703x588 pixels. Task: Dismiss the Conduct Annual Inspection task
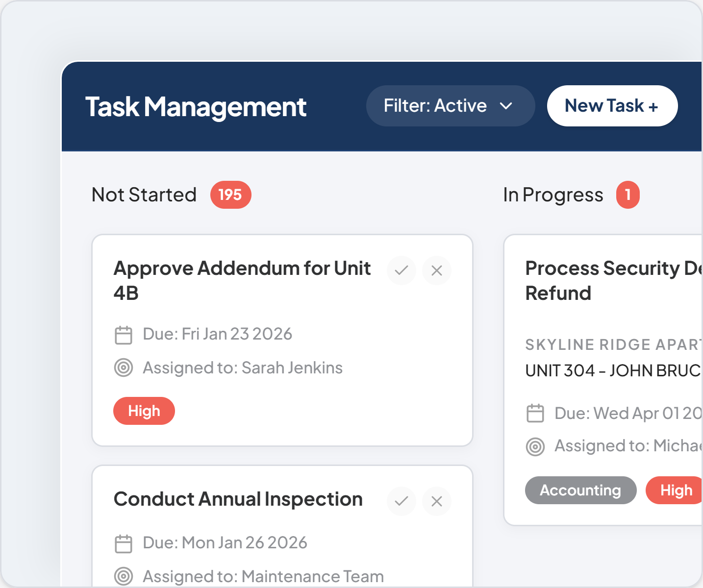tap(436, 501)
